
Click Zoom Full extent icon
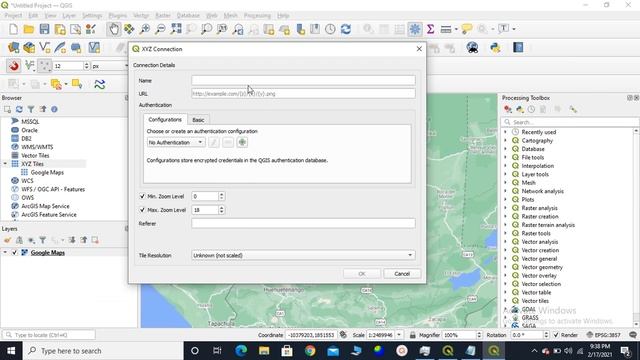(x=176, y=29)
